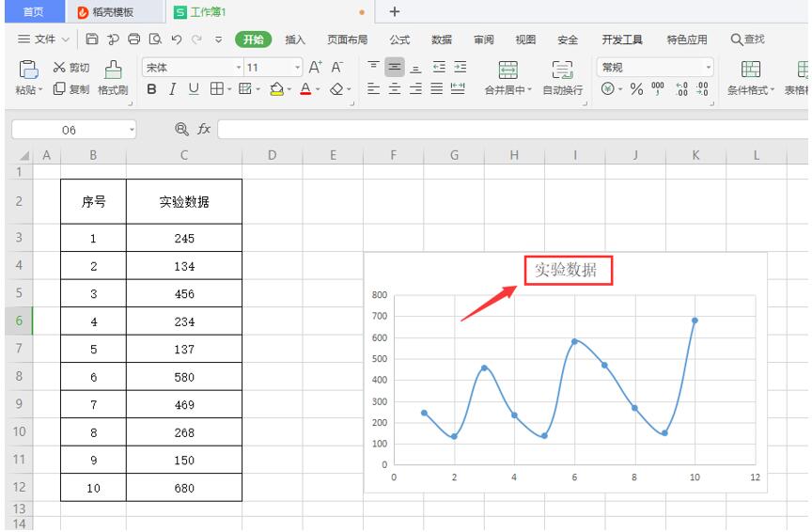Add a new tab with plus button

395,11
